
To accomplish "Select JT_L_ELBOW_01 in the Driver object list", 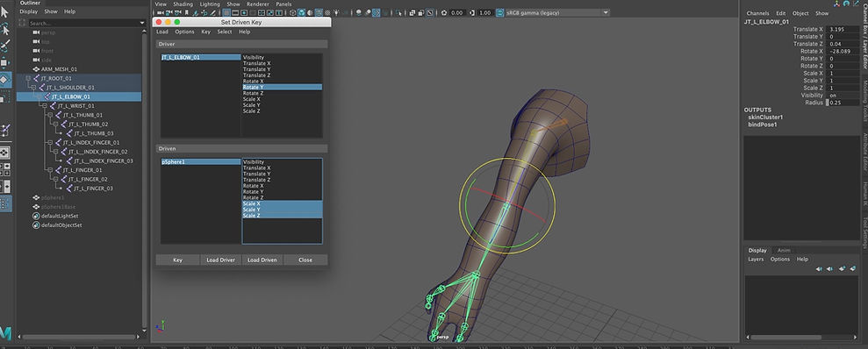I will [x=201, y=57].
